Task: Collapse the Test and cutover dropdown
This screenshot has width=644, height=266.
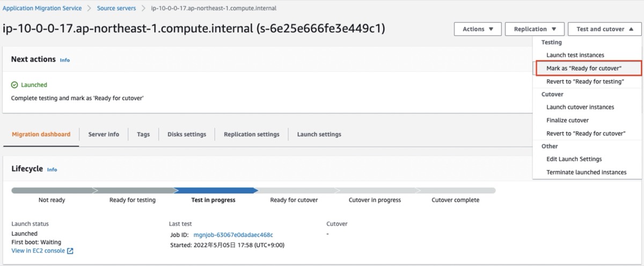Action: coord(604,29)
